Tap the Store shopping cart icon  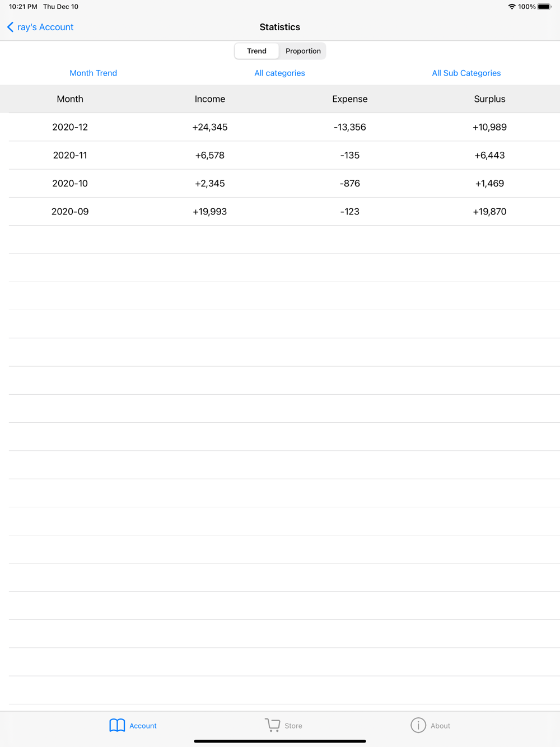point(272,725)
